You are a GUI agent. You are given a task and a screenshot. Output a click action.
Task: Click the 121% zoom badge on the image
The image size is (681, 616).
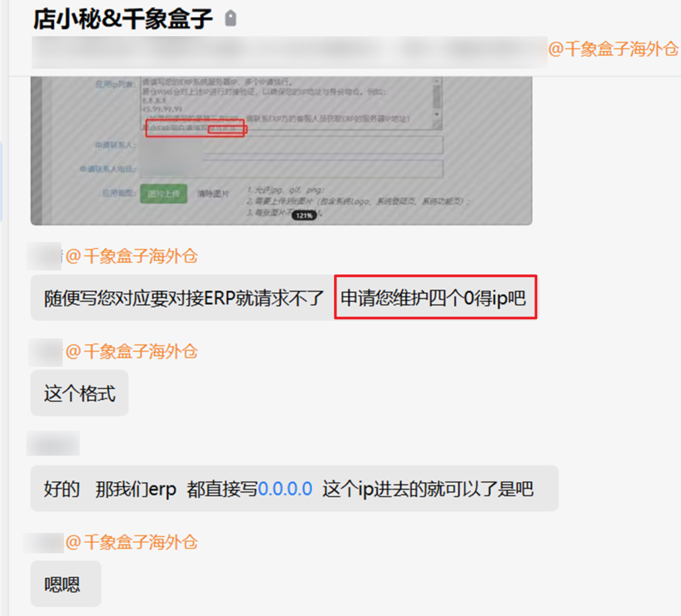(x=304, y=215)
